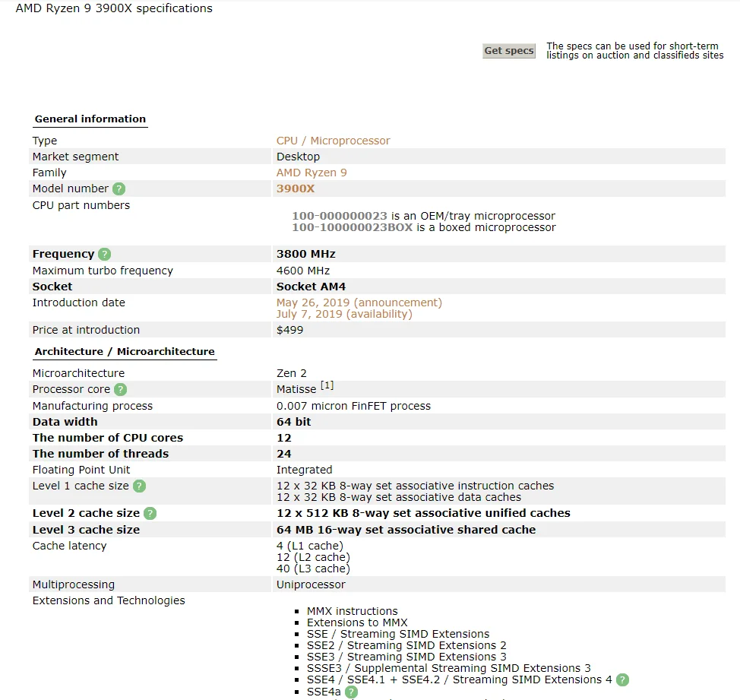Click the Integrated floating point value
The width and height of the screenshot is (740, 700).
(305, 470)
